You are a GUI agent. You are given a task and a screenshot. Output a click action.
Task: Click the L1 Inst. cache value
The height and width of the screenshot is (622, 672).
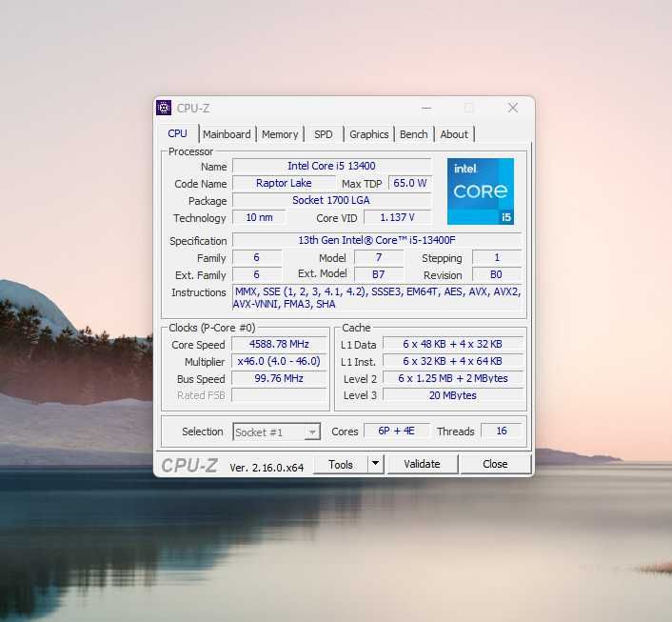(x=452, y=361)
